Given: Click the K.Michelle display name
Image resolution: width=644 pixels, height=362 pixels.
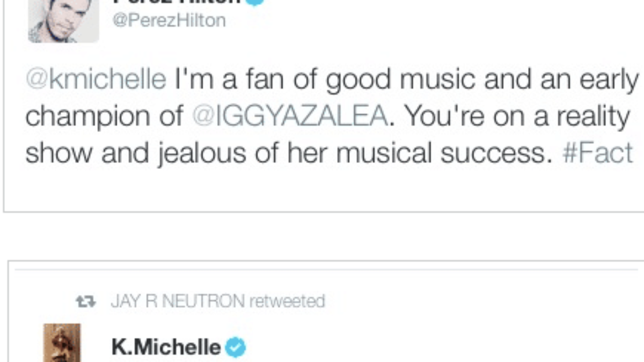Looking at the screenshot, I should pos(166,348).
